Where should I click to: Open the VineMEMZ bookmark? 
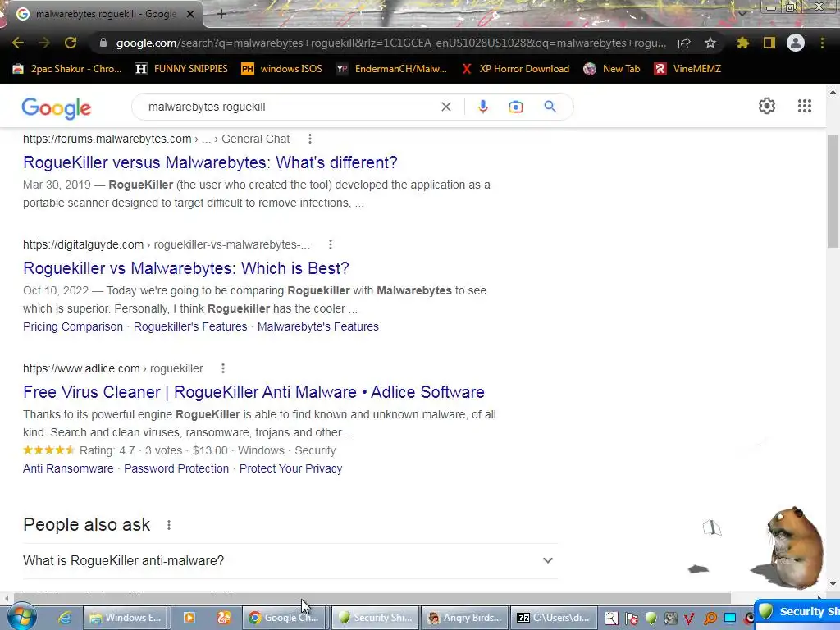coord(687,69)
